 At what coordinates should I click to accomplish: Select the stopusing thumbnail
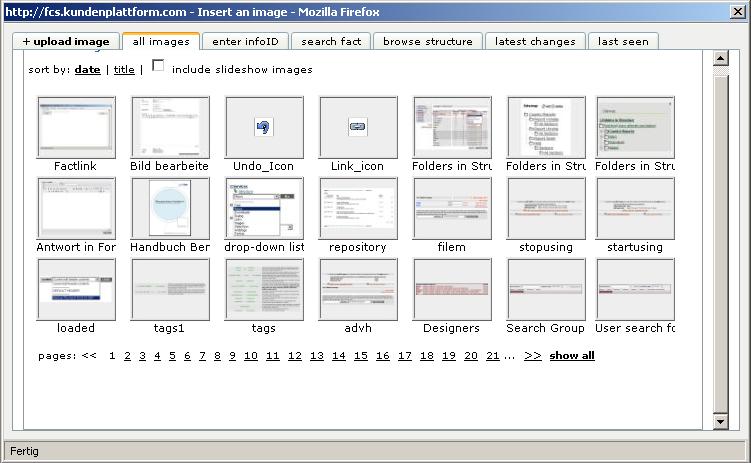[x=546, y=208]
